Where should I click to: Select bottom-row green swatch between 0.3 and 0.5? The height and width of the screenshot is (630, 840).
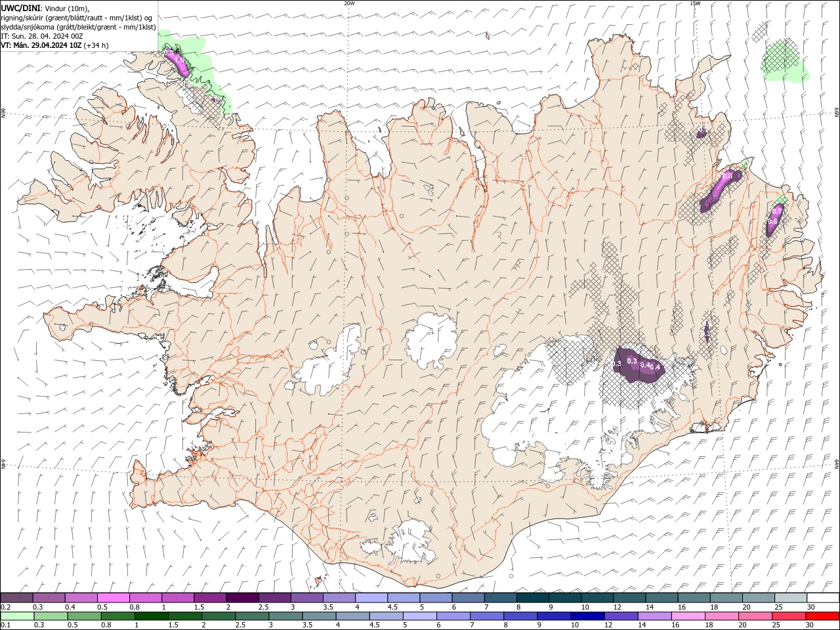[51, 616]
